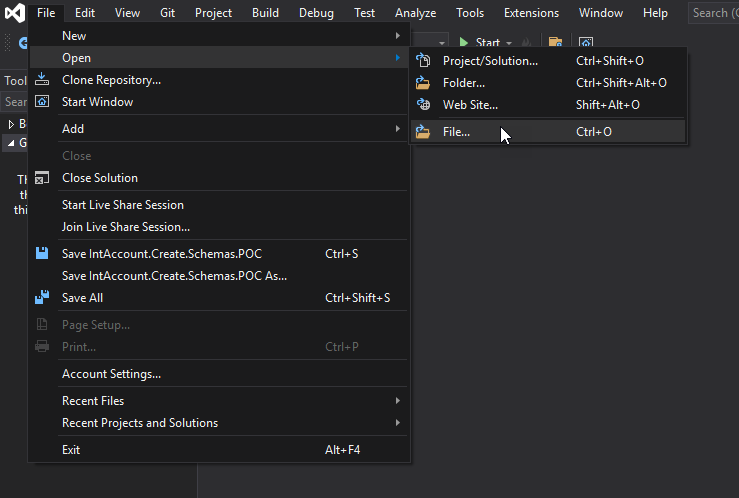The height and width of the screenshot is (498, 739).
Task: Open Account Settings from File menu
Action: pos(219,374)
